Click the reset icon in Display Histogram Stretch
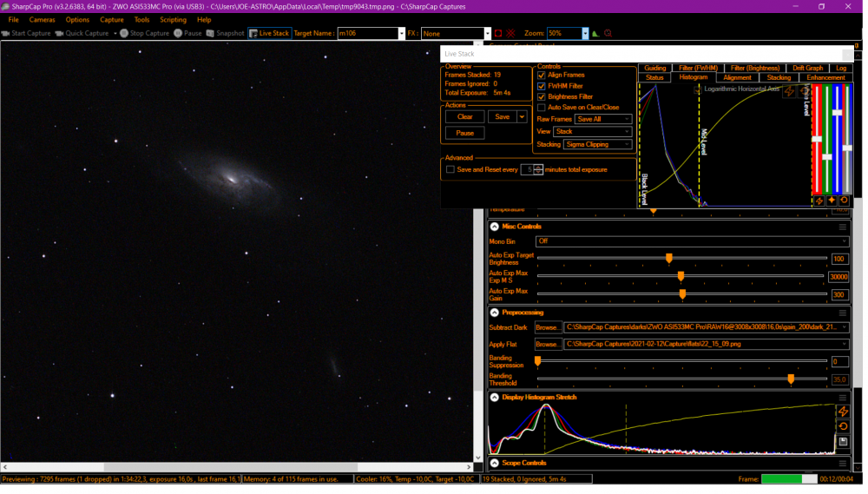 click(x=843, y=426)
